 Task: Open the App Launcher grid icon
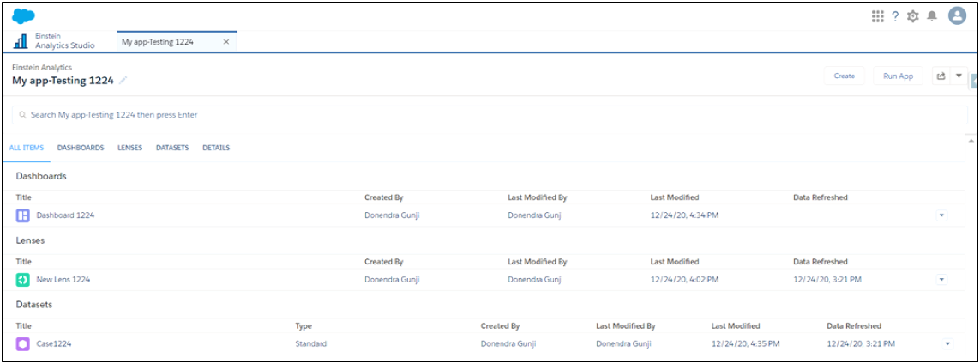(877, 16)
